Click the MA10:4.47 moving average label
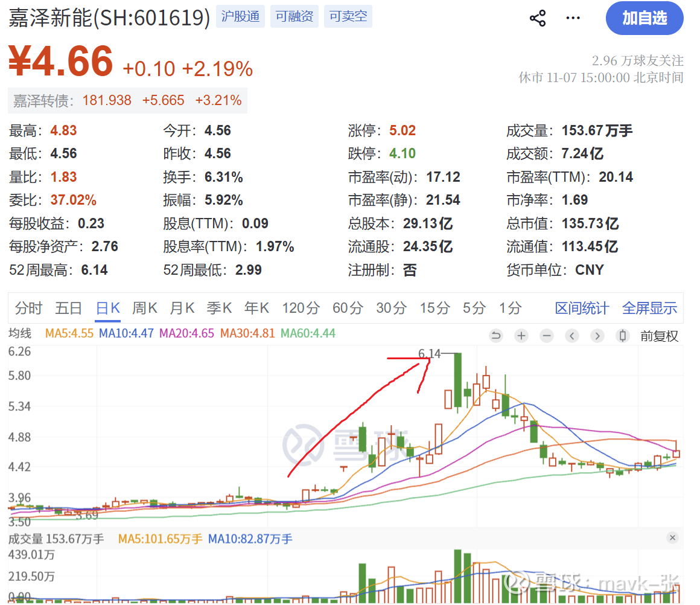This screenshot has height=605, width=700. click(126, 333)
